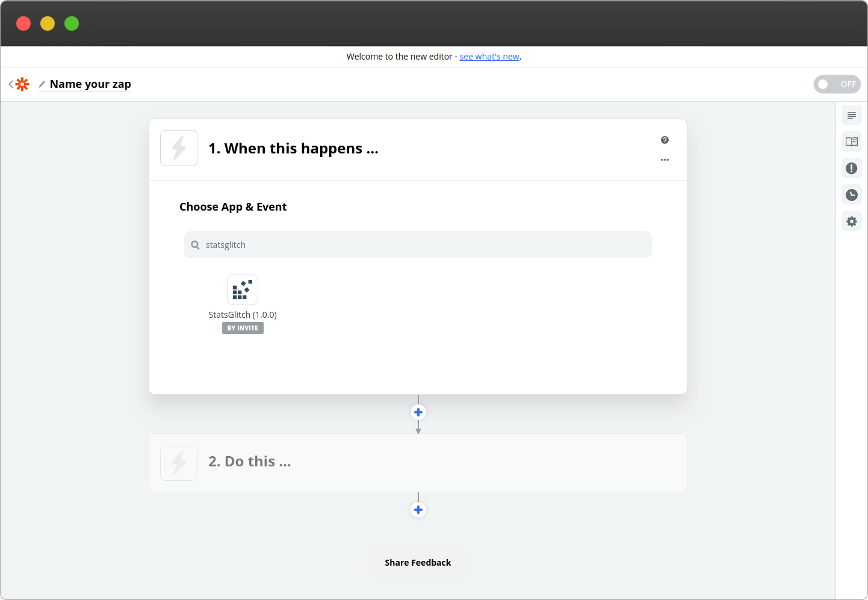868x600 pixels.
Task: Focus the app search field with 'statsglitch'
Action: 418,245
